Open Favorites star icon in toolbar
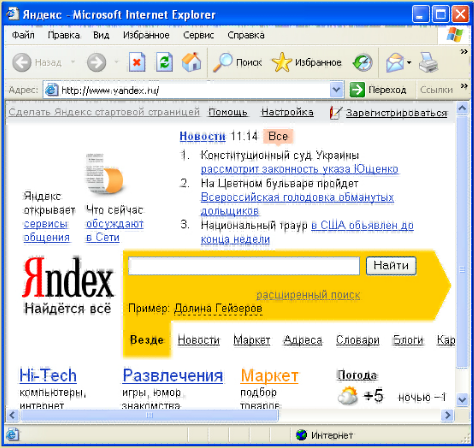Screen dimensions: 474x448 282,62
